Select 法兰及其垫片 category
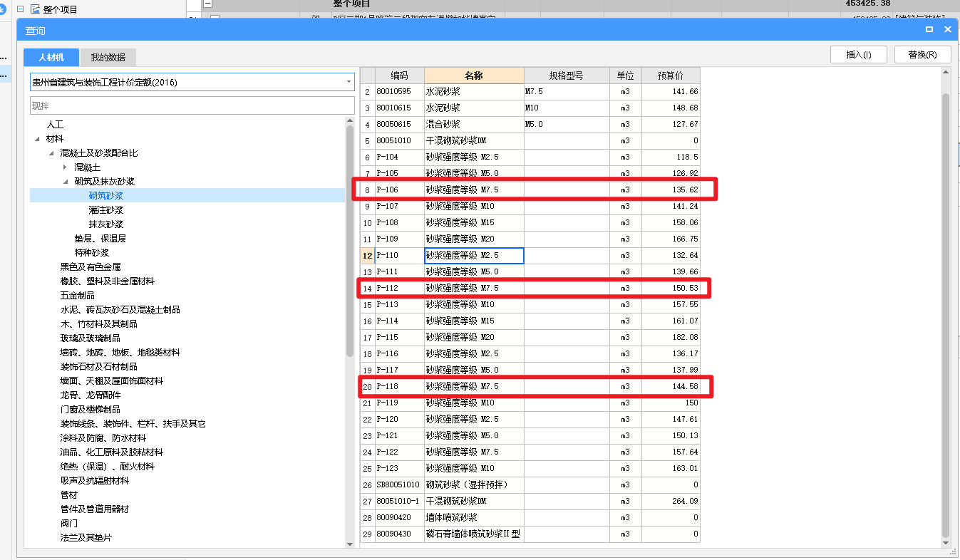The image size is (960, 560). (86, 538)
